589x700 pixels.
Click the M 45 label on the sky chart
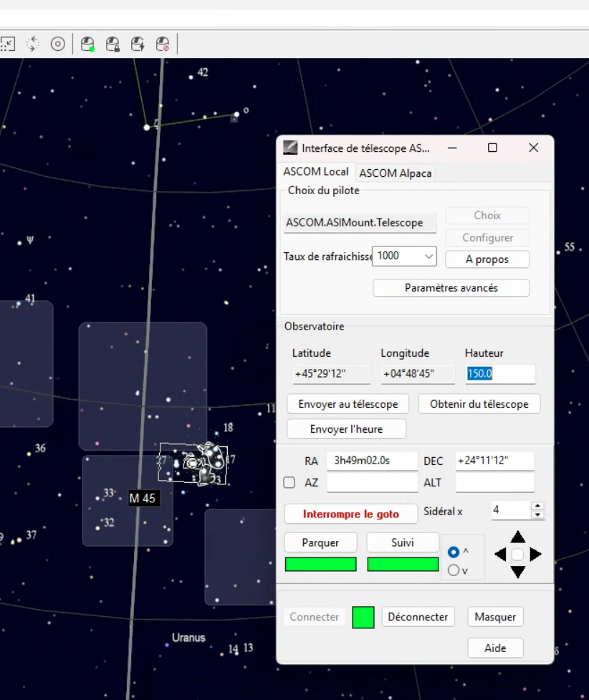coord(143,498)
